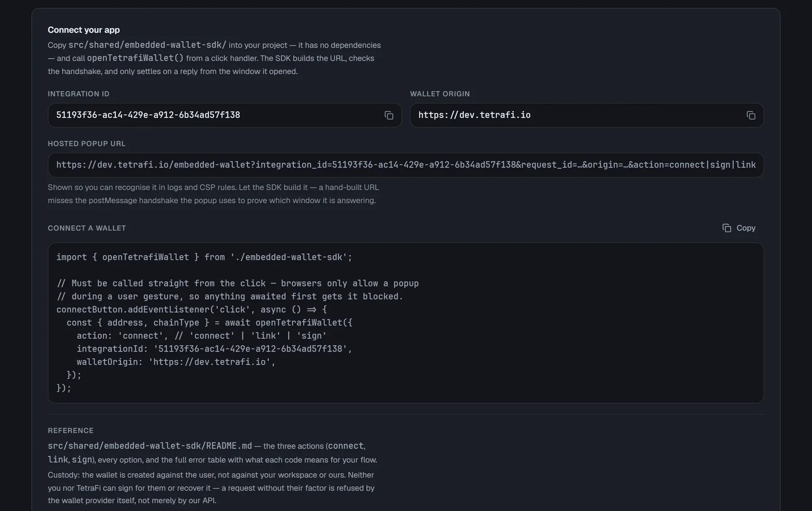Viewport: 812px width, 511px height.
Task: Click the "Shown so you can recognise it in logs" note
Action: point(213,194)
